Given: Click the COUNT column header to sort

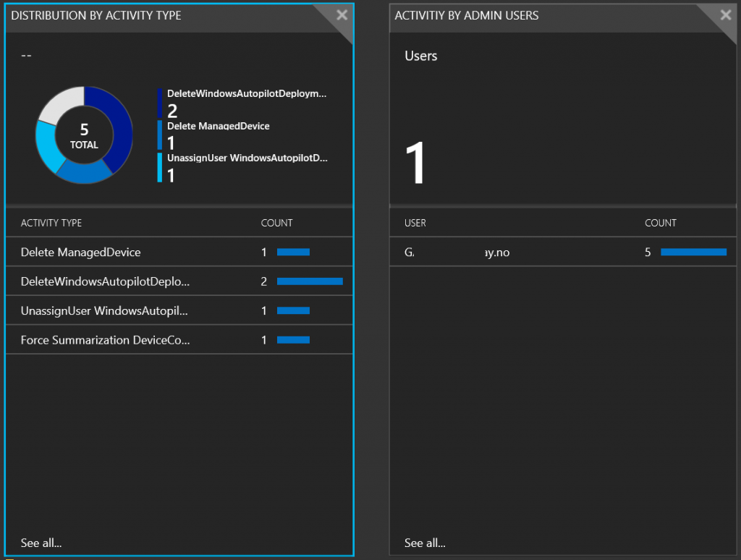Looking at the screenshot, I should pos(276,223).
